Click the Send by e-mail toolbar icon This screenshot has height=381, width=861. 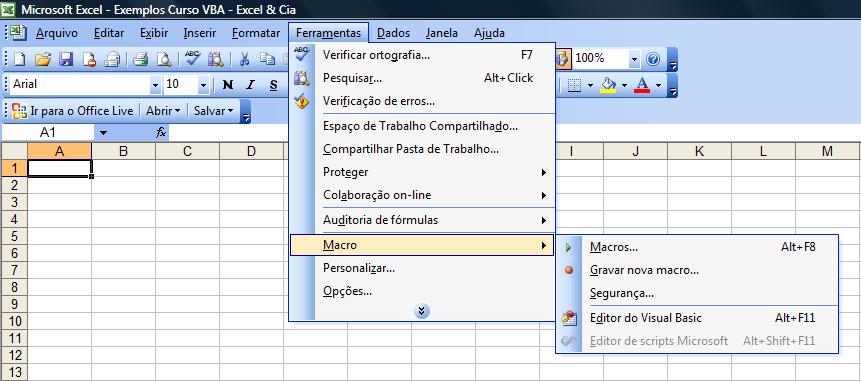coord(113,59)
